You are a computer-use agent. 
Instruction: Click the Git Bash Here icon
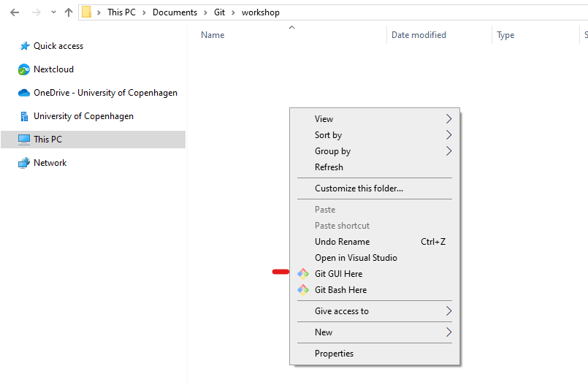point(303,290)
